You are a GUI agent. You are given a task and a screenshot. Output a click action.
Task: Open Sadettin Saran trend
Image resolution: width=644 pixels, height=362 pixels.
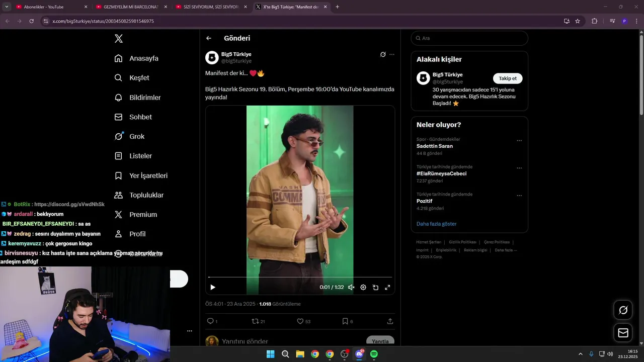pyautogui.click(x=435, y=146)
